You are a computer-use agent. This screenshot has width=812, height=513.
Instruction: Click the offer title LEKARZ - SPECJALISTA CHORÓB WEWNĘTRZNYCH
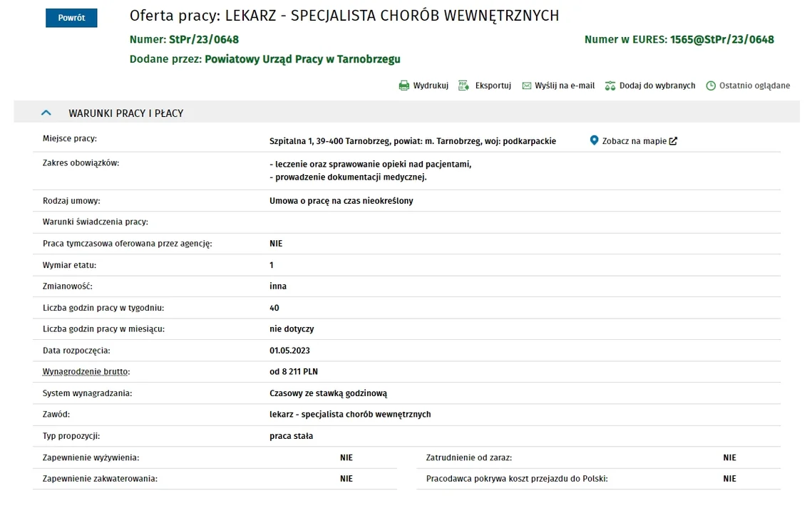[392, 16]
